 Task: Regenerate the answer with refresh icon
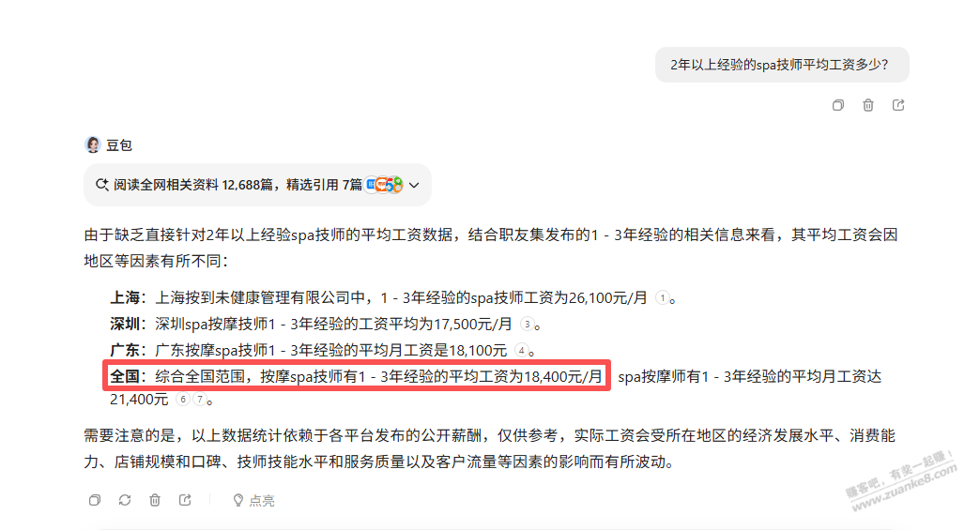click(x=124, y=500)
